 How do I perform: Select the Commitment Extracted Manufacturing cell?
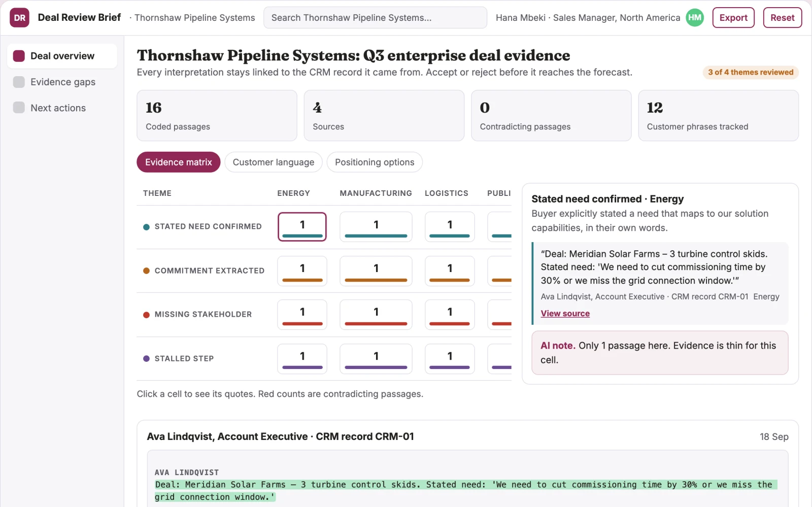click(x=376, y=271)
